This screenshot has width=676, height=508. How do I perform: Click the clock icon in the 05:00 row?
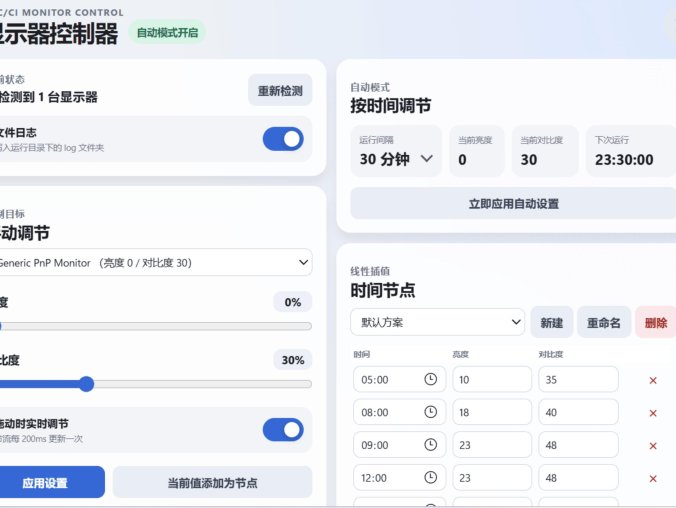(430, 379)
